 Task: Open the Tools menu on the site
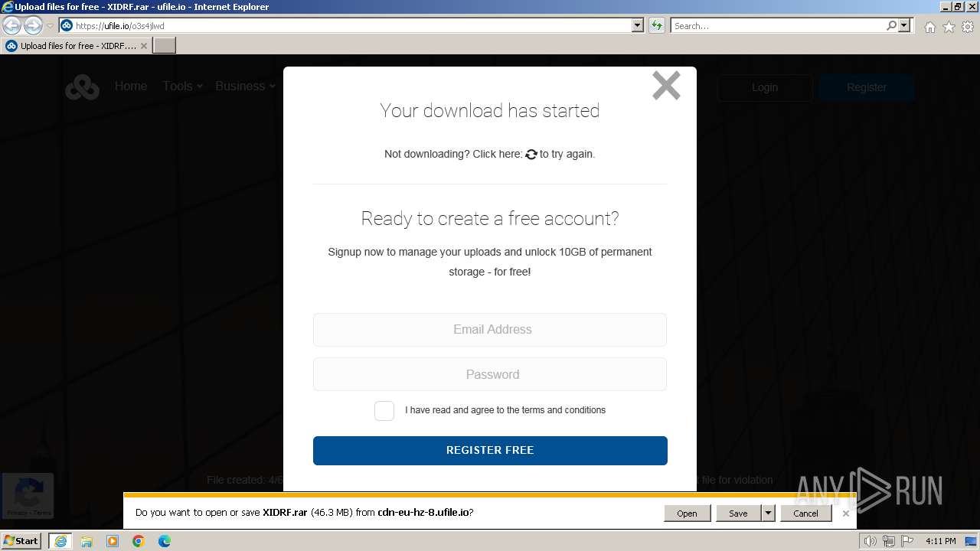(182, 86)
